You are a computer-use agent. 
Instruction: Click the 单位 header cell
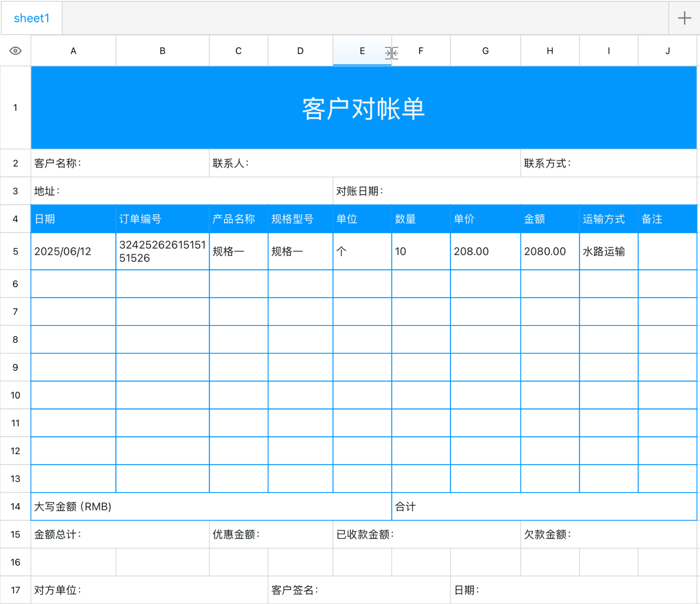coord(362,219)
